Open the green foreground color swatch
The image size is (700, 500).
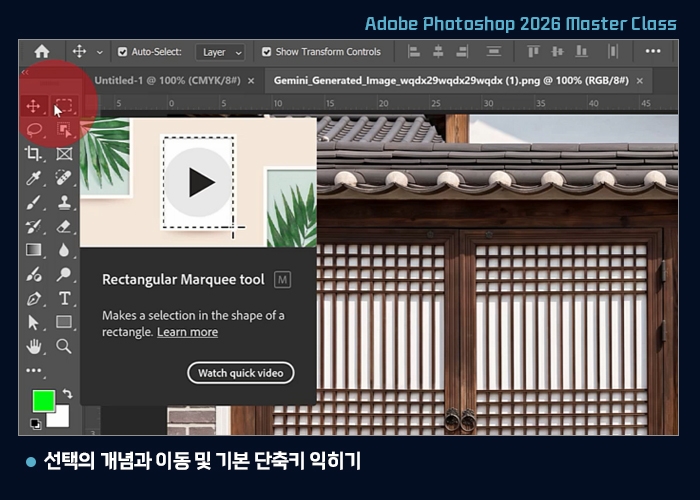[43, 400]
